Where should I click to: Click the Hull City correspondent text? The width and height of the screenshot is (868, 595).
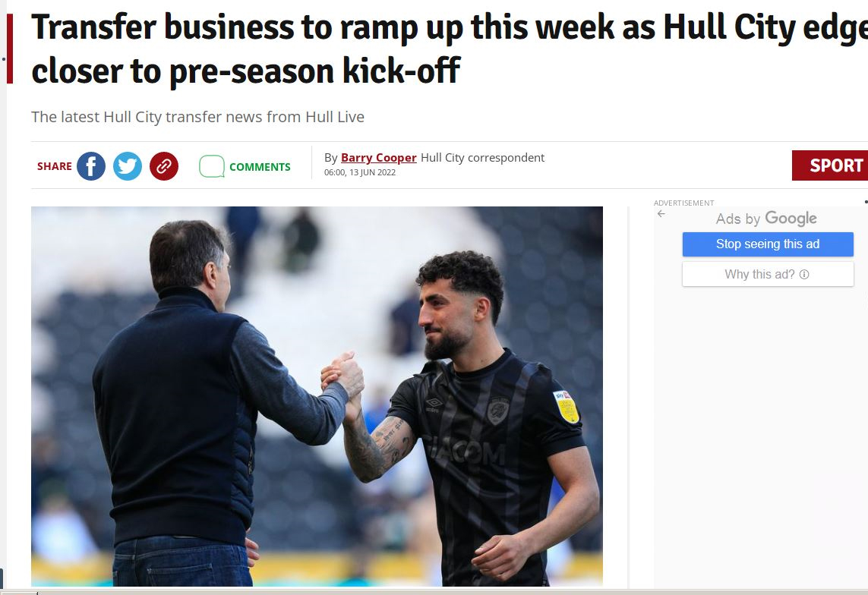(x=483, y=158)
